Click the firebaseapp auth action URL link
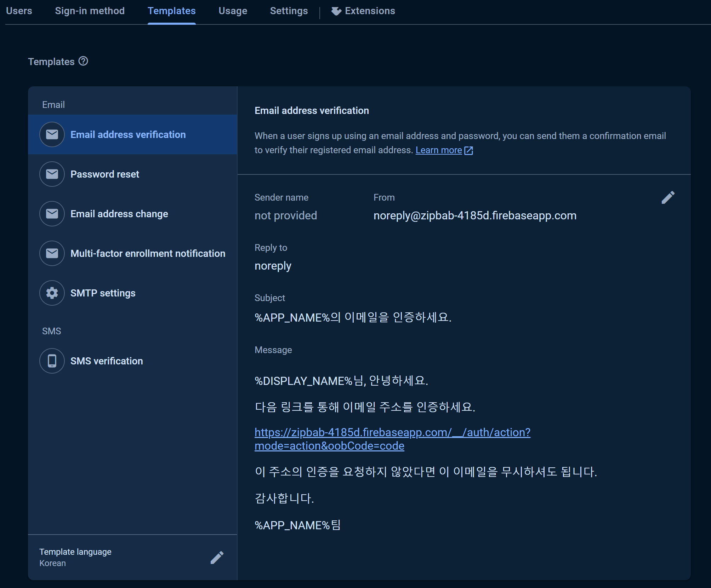 coord(392,432)
